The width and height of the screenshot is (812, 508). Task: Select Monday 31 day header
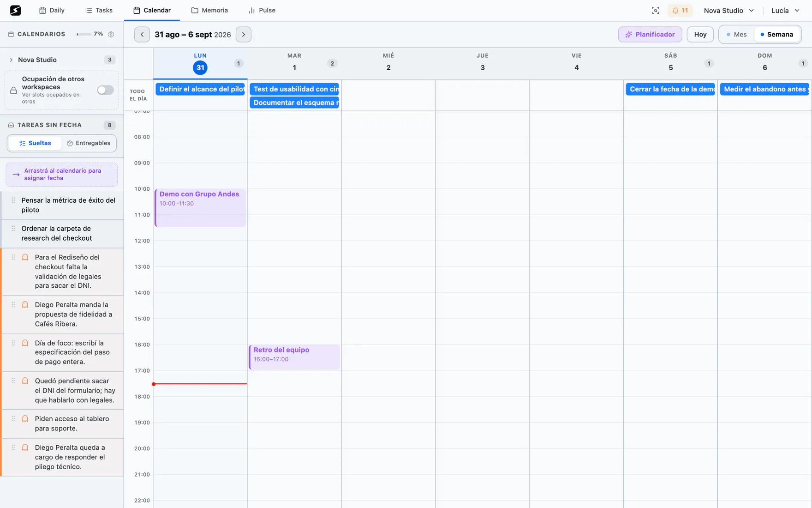click(200, 63)
